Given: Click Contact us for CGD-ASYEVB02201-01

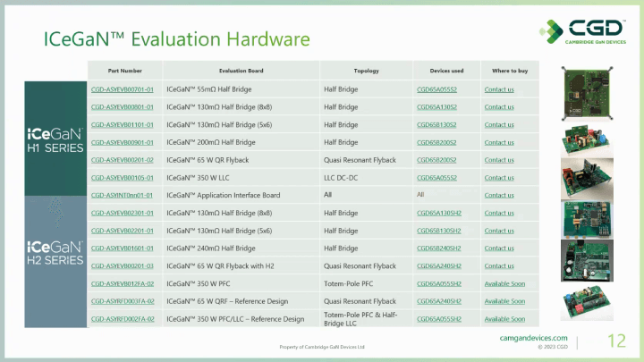Looking at the screenshot, I should (x=499, y=231).
